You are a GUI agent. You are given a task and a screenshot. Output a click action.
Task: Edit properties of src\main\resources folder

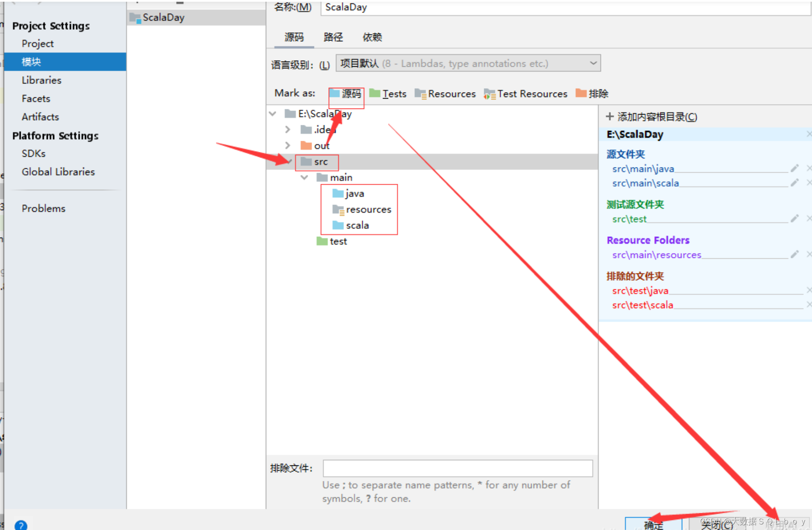click(x=795, y=254)
